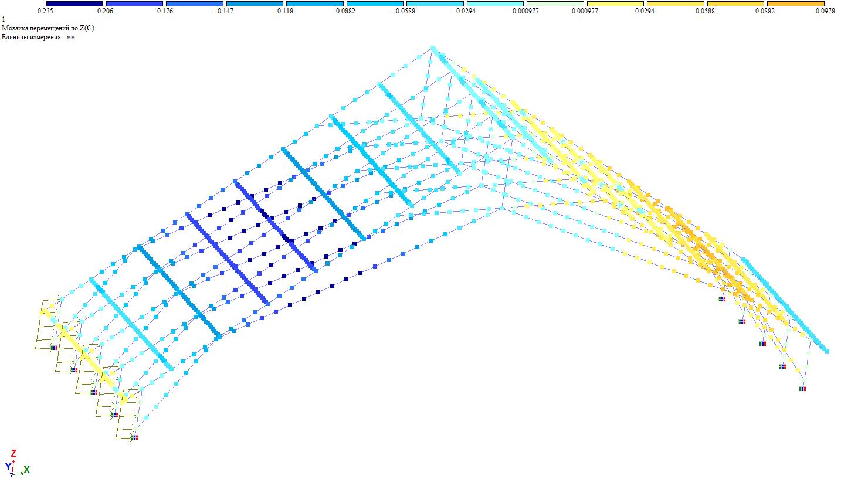Click the legend value -0.118
The height and width of the screenshot is (486, 868).
coord(284,11)
